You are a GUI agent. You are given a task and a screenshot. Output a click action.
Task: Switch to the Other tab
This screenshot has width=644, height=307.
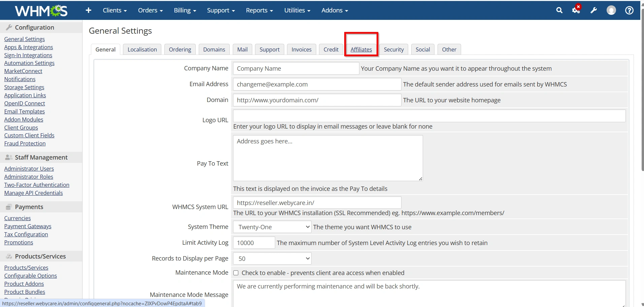coord(449,49)
